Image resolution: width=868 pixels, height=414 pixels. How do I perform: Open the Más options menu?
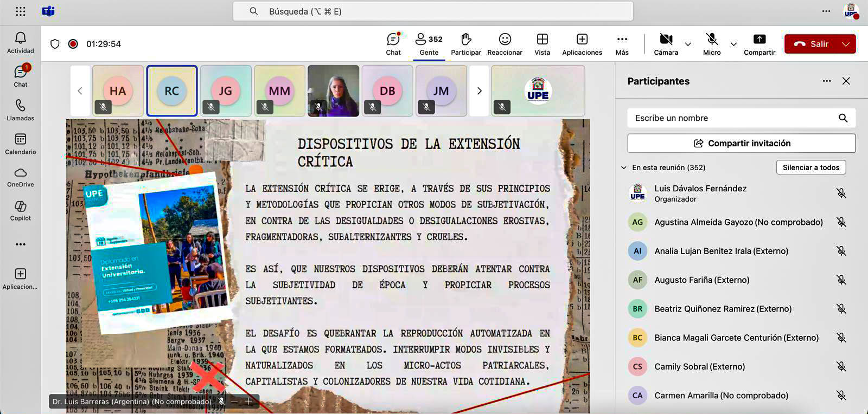pyautogui.click(x=622, y=44)
